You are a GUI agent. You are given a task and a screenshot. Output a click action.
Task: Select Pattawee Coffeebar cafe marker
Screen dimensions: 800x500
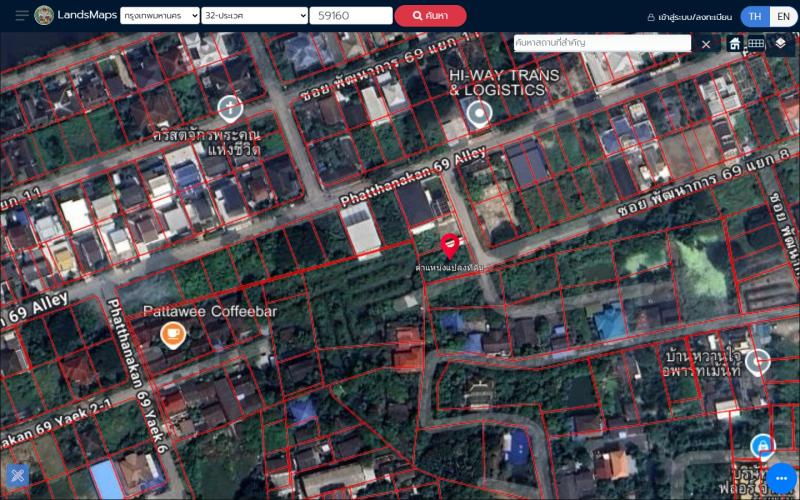[173, 335]
